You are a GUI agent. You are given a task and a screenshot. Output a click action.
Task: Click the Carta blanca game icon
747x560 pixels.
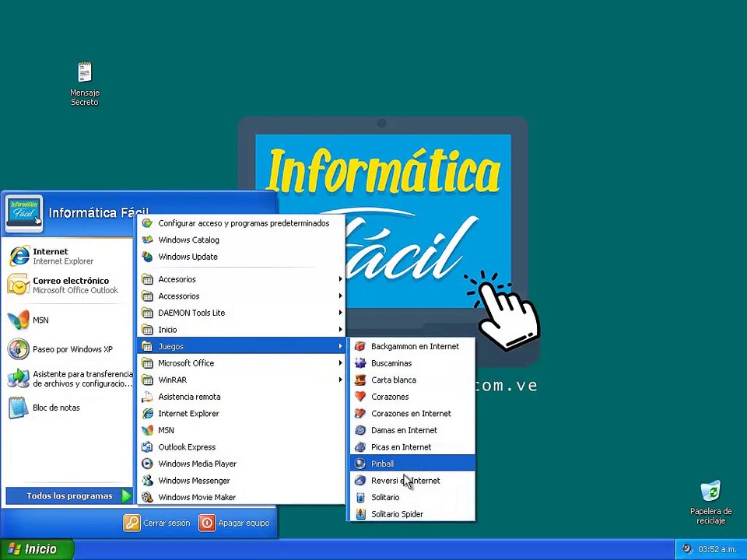(360, 380)
